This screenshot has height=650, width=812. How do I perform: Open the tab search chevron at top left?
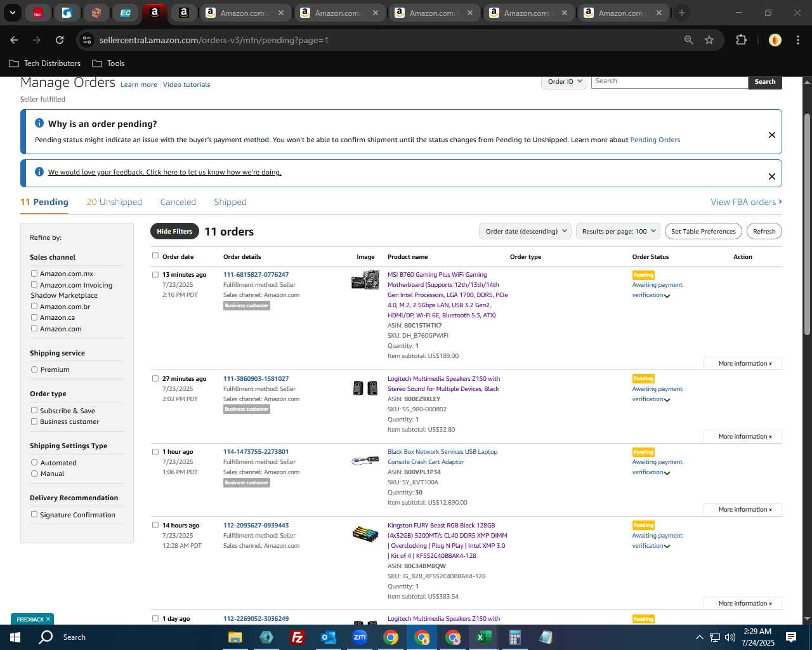[12, 13]
